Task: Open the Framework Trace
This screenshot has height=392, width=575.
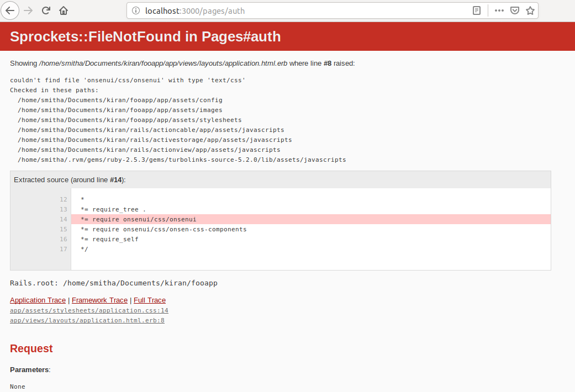Action: pos(99,300)
